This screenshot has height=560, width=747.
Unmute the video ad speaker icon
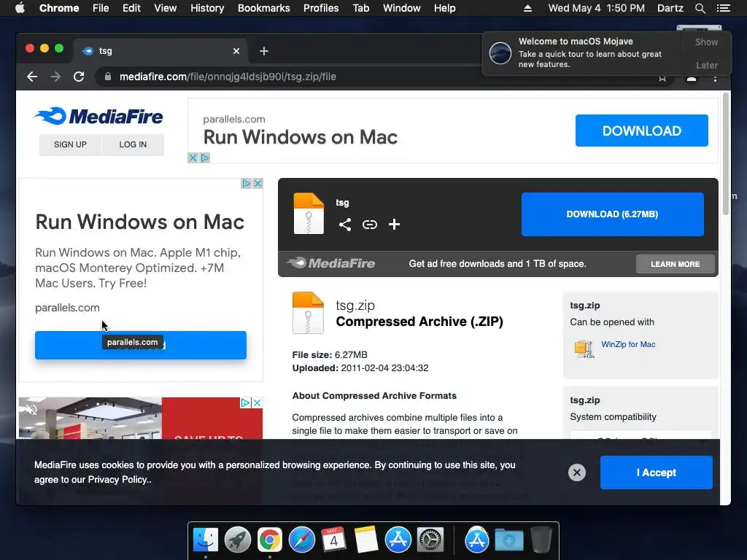click(x=31, y=410)
